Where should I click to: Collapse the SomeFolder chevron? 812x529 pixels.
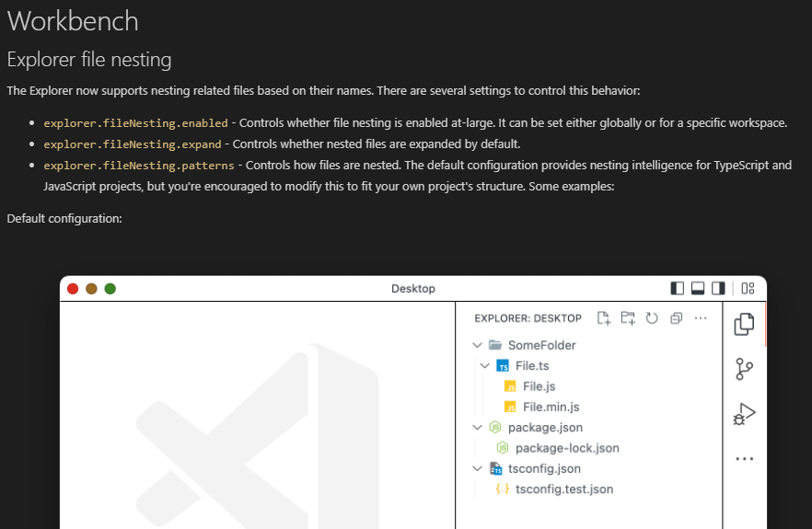coord(478,345)
